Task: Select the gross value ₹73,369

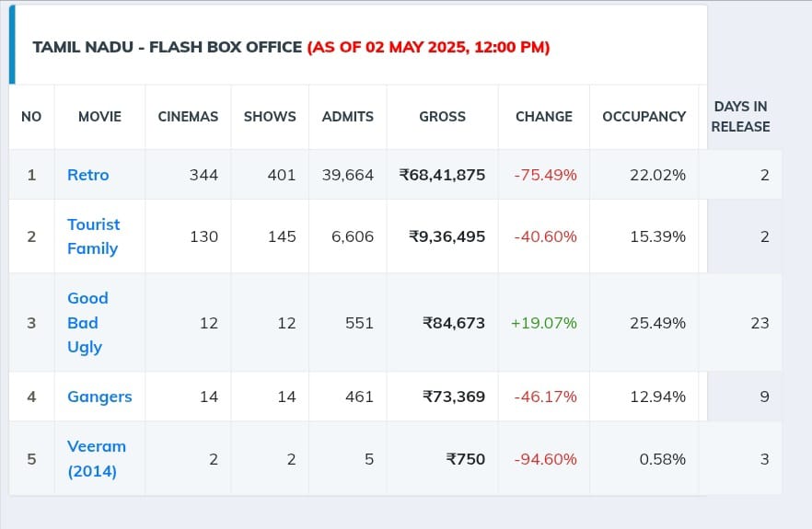Action: [454, 397]
